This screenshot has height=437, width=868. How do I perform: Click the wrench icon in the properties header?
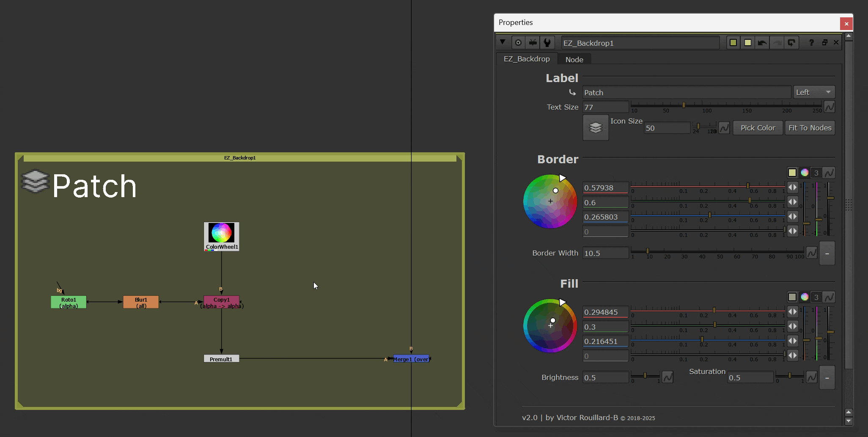pos(547,43)
